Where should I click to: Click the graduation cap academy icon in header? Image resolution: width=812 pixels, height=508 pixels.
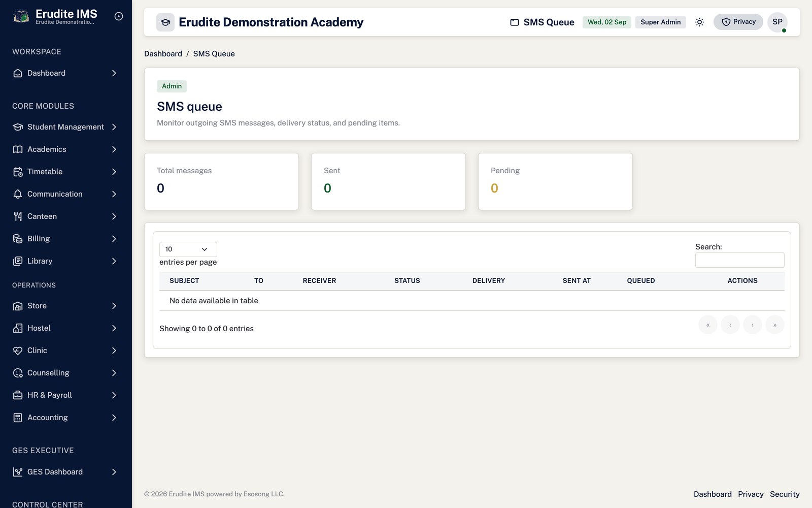[165, 22]
